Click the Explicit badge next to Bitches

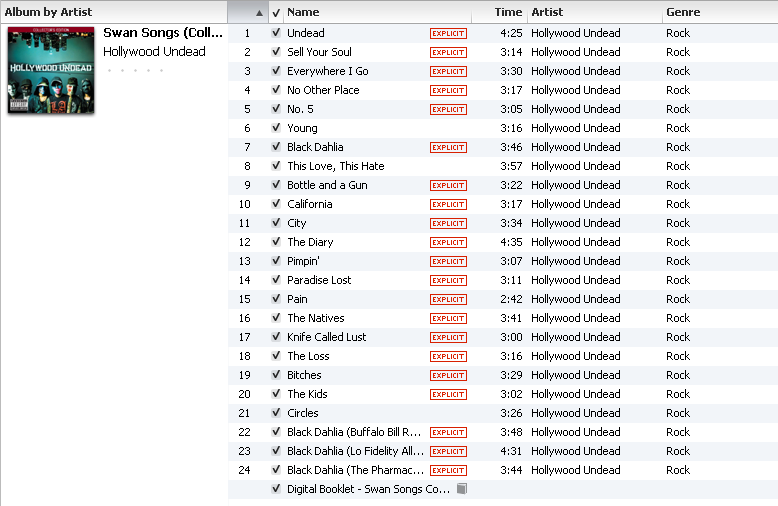(x=448, y=375)
